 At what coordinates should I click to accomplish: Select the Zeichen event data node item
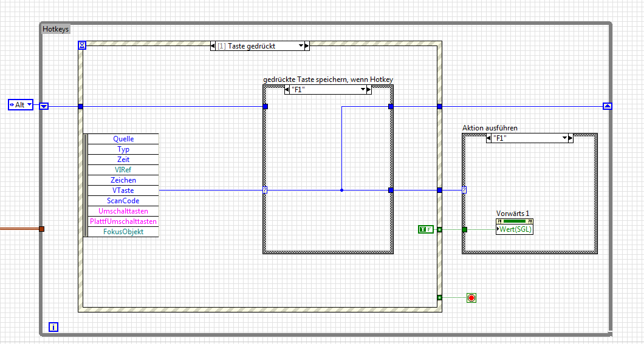pyautogui.click(x=123, y=180)
